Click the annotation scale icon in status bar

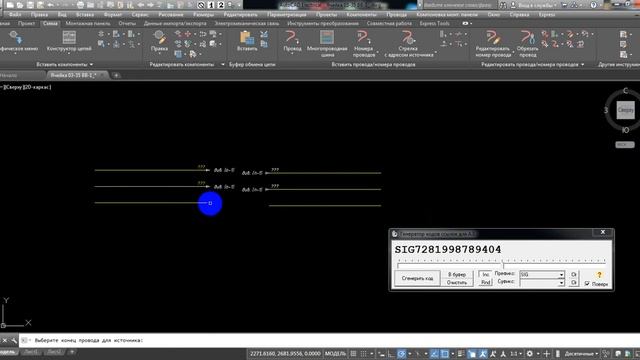(x=503, y=353)
